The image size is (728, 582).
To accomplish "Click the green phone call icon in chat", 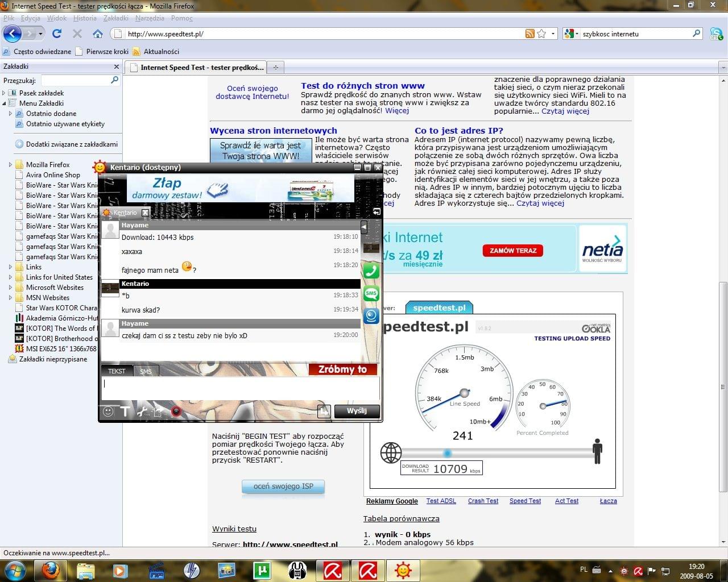I will (371, 271).
